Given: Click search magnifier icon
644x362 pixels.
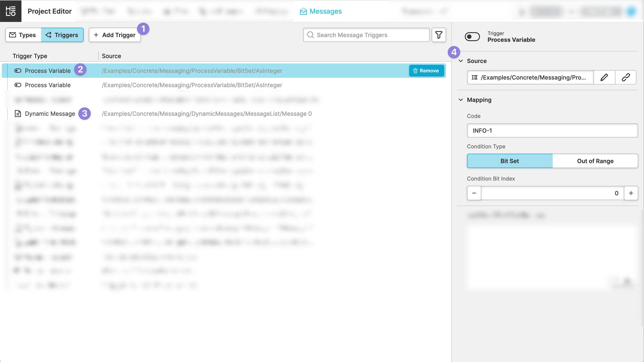Looking at the screenshot, I should tap(310, 35).
